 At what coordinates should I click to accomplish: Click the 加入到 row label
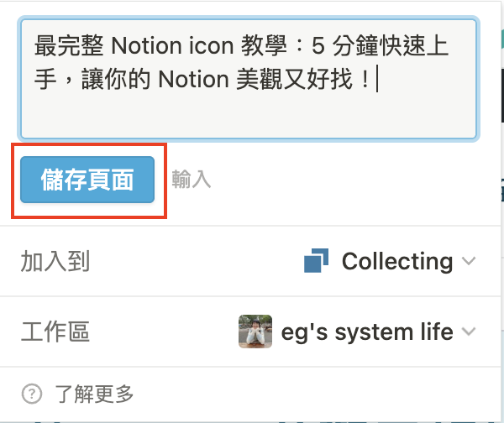[55, 262]
